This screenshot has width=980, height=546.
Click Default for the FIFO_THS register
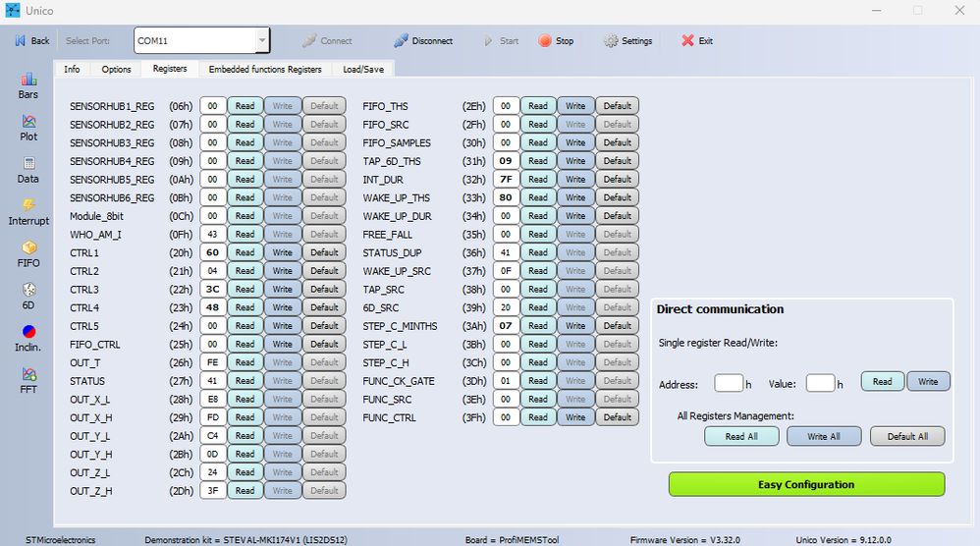pyautogui.click(x=618, y=106)
